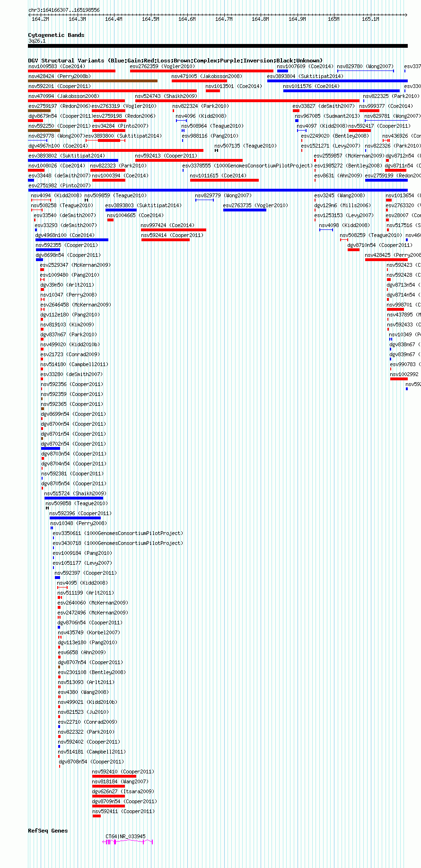
Task: Open nsv507135 (Teague2010) variant
Action: click(x=246, y=146)
